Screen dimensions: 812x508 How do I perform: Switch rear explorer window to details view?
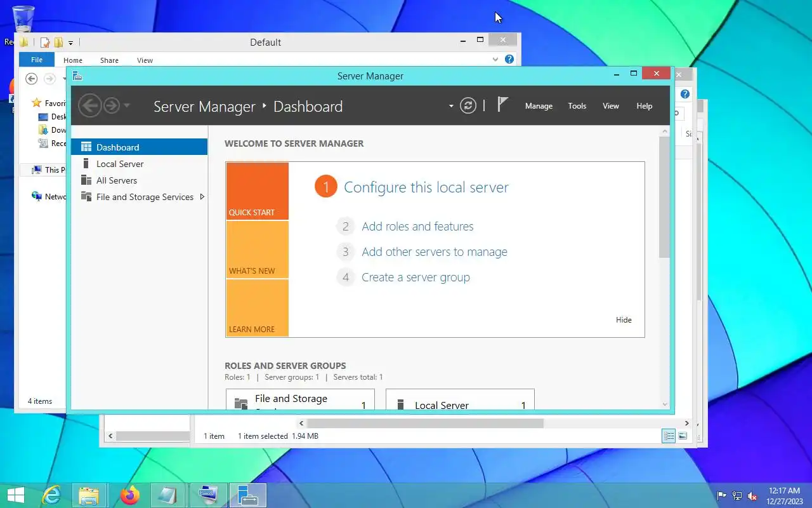(x=669, y=436)
